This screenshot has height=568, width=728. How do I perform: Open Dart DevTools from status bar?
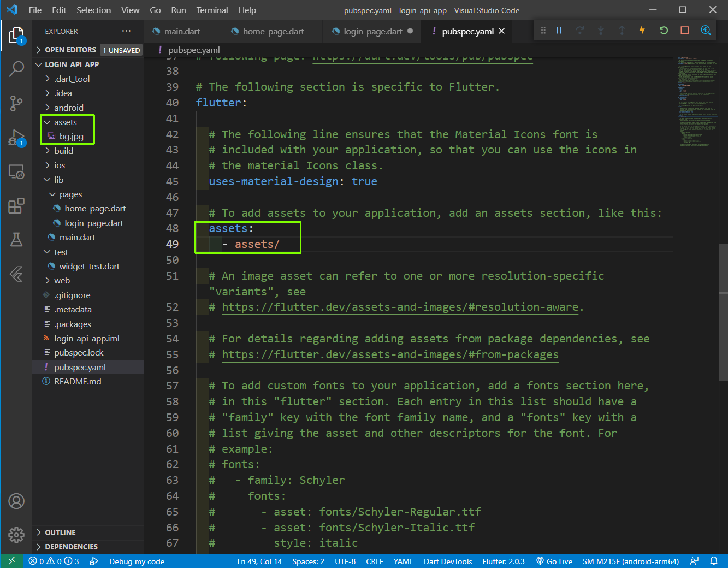click(x=448, y=561)
